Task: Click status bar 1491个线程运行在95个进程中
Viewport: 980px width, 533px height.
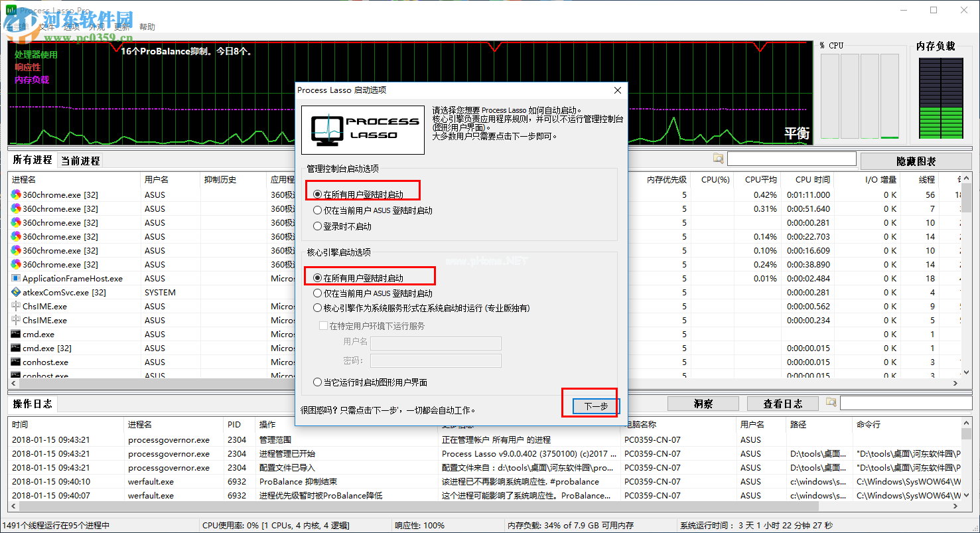Action: pyautogui.click(x=56, y=525)
